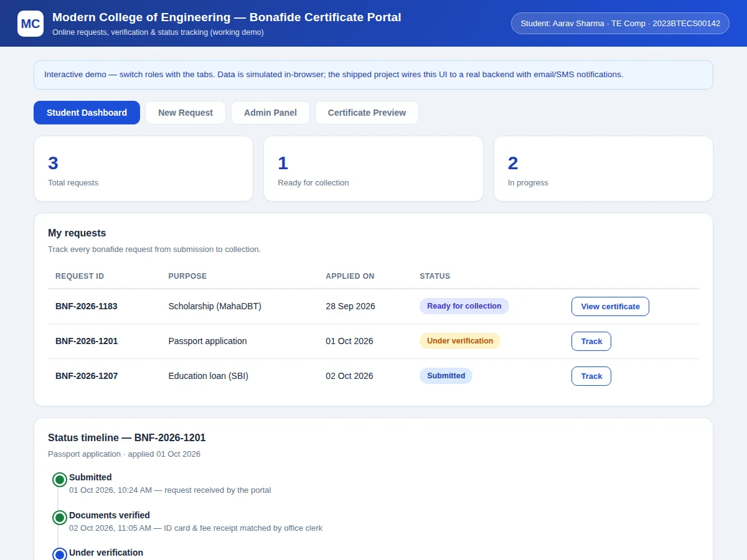Click request ID BNF-2026-1183

point(87,306)
